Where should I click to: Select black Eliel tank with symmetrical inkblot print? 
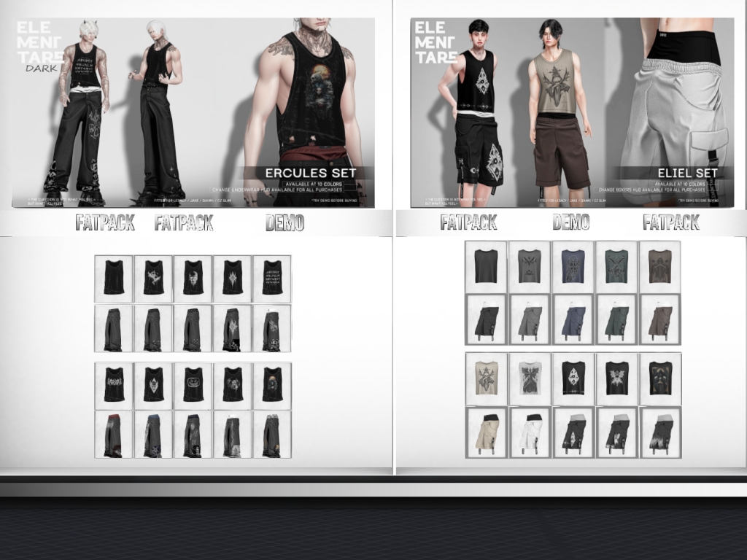616,379
